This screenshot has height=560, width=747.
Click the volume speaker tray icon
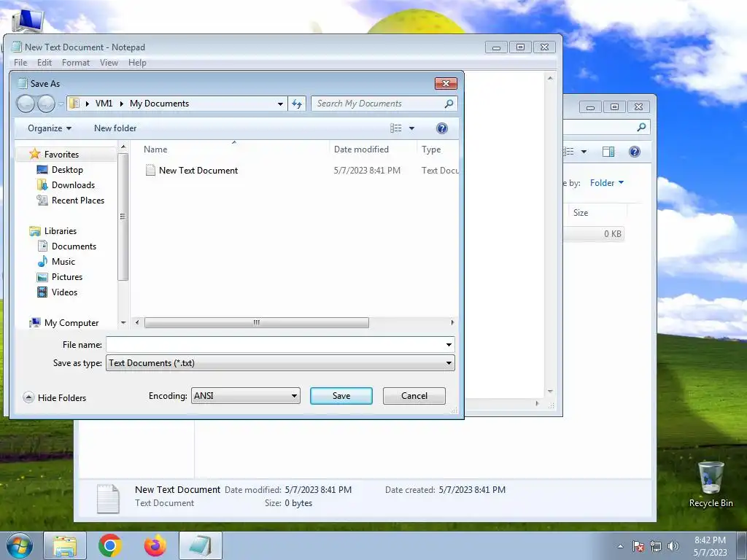click(673, 546)
